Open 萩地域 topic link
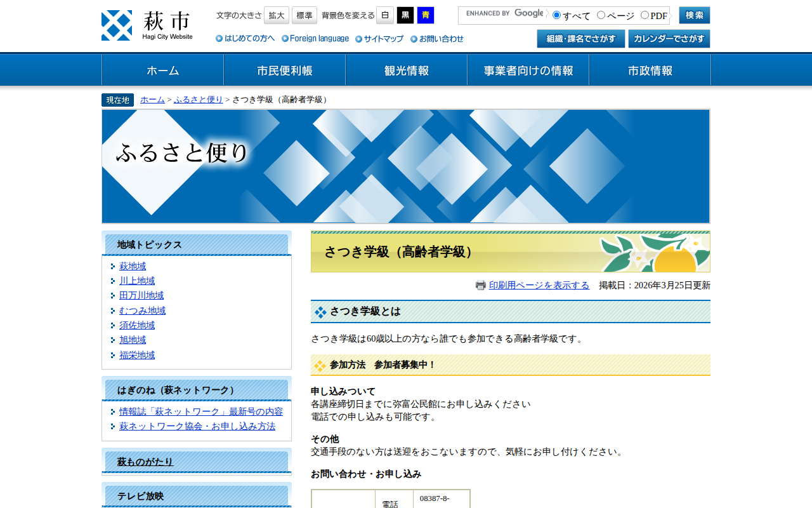This screenshot has height=508, width=812. (133, 266)
